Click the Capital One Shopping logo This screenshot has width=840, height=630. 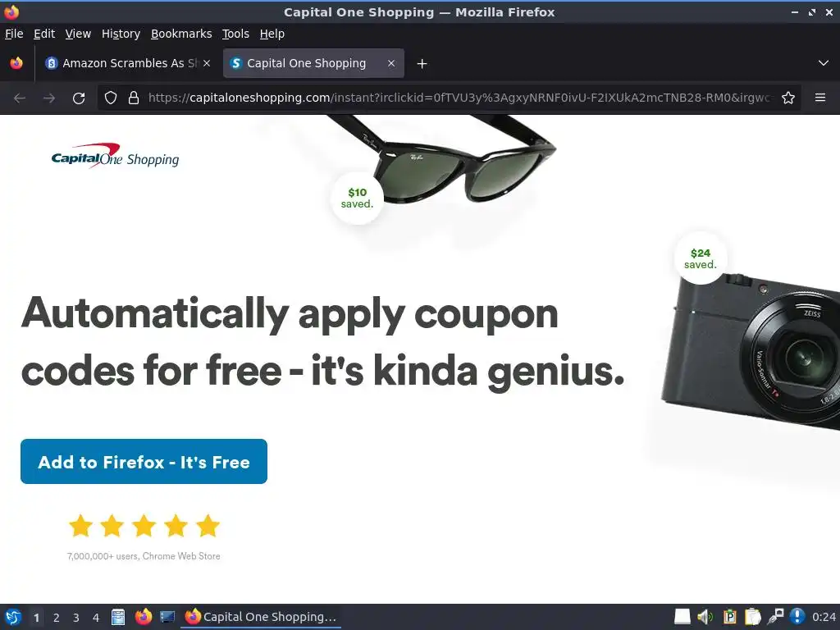(x=115, y=156)
